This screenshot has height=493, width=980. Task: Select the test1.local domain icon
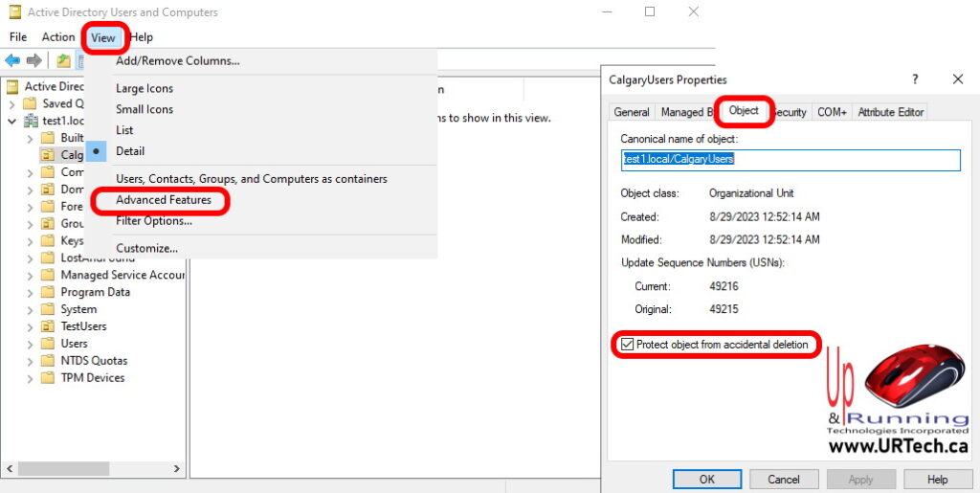coord(31,121)
